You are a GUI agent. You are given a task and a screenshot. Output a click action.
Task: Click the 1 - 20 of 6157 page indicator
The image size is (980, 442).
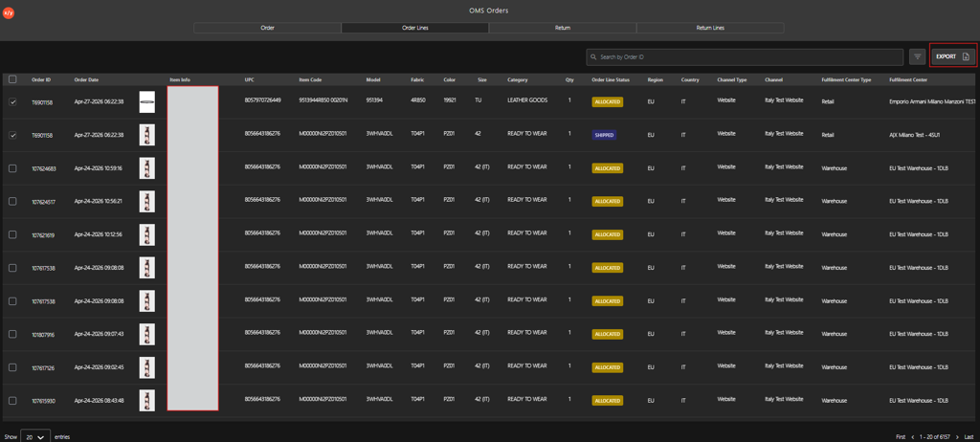934,437
